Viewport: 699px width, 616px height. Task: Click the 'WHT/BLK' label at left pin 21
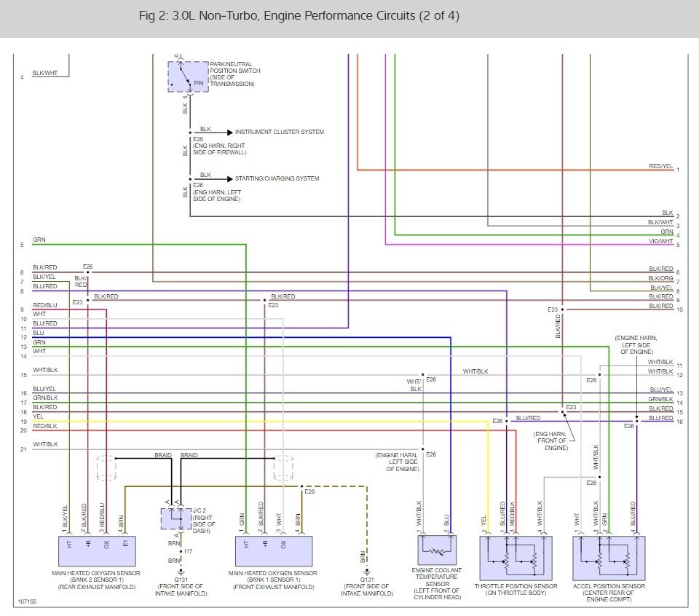pyautogui.click(x=45, y=444)
